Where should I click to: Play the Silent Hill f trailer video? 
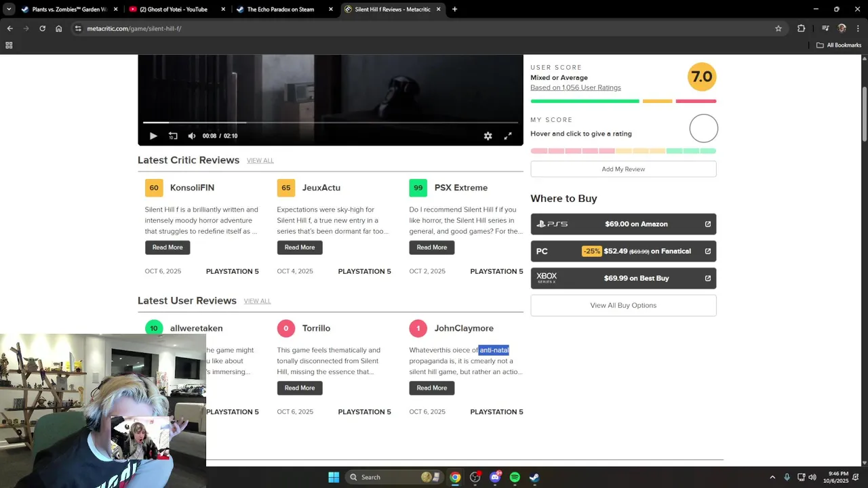[x=153, y=136]
